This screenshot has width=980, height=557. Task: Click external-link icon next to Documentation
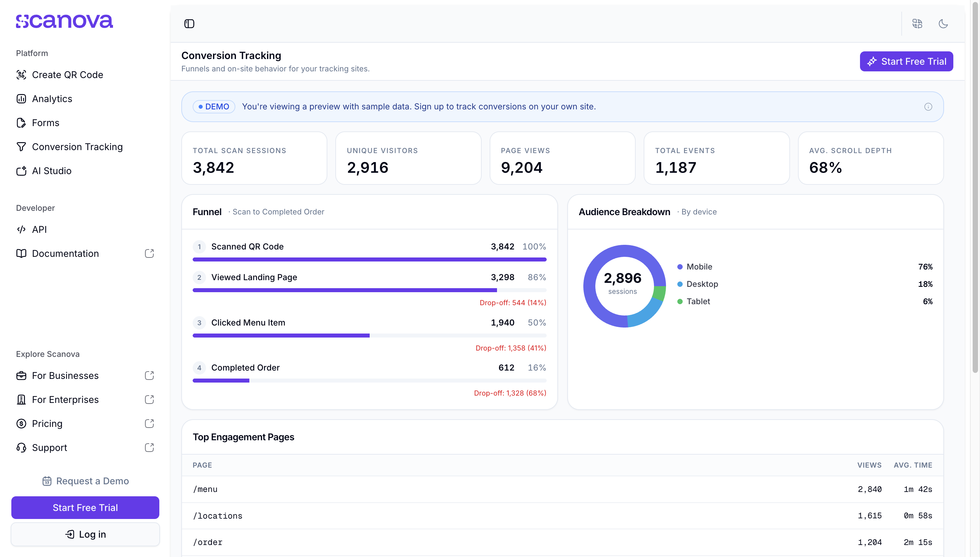click(149, 253)
